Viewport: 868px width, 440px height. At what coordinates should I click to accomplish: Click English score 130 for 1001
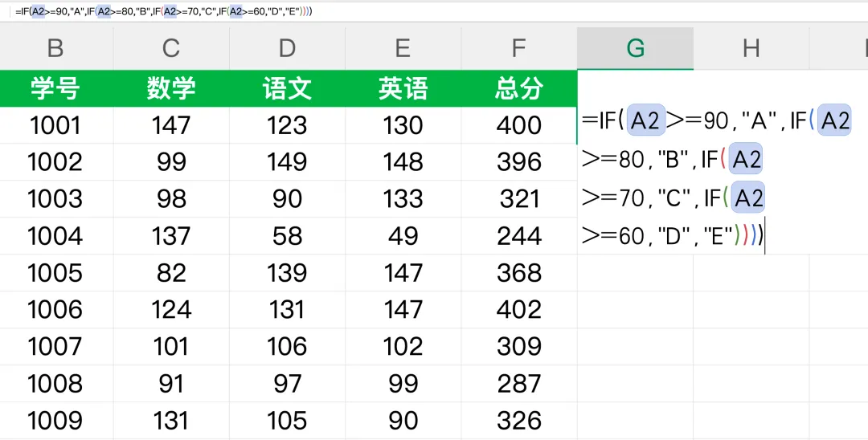[403, 125]
